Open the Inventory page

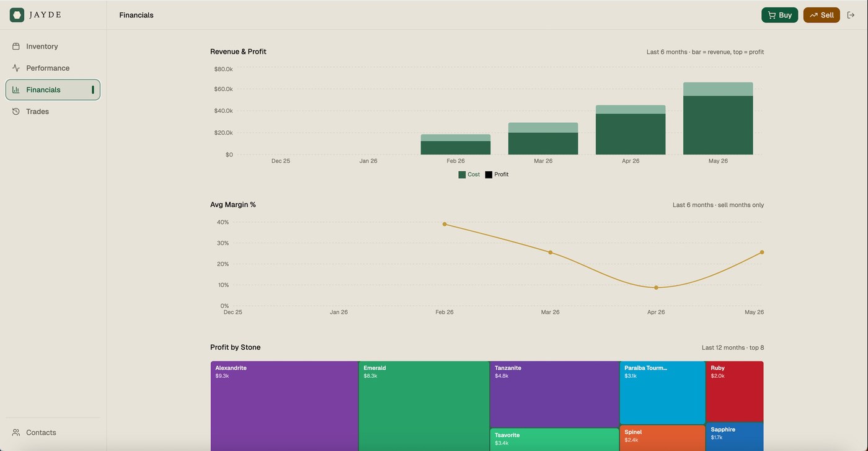pyautogui.click(x=53, y=47)
